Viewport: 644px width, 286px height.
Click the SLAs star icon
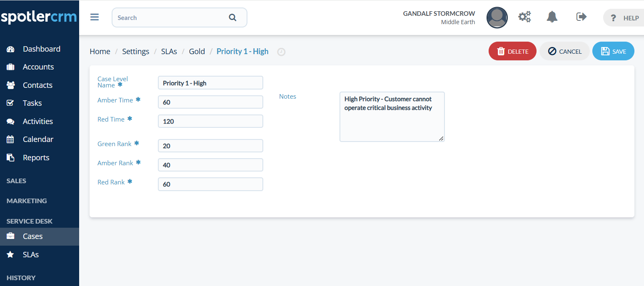10,254
